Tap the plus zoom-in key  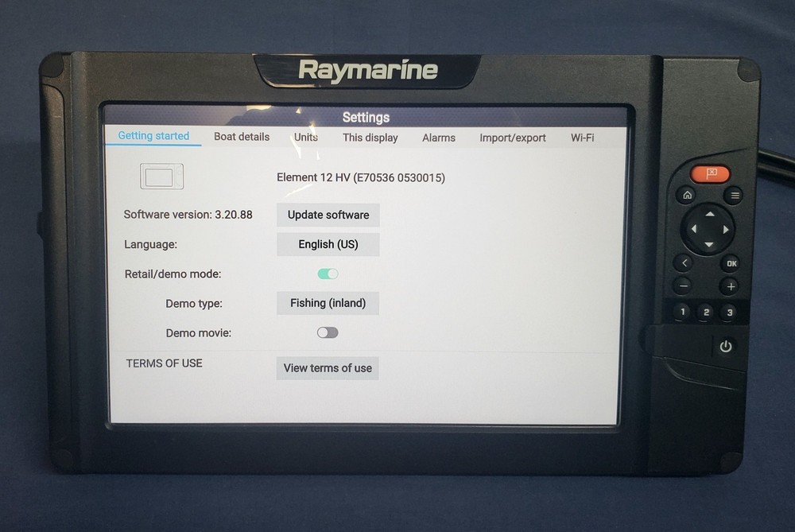click(x=730, y=286)
